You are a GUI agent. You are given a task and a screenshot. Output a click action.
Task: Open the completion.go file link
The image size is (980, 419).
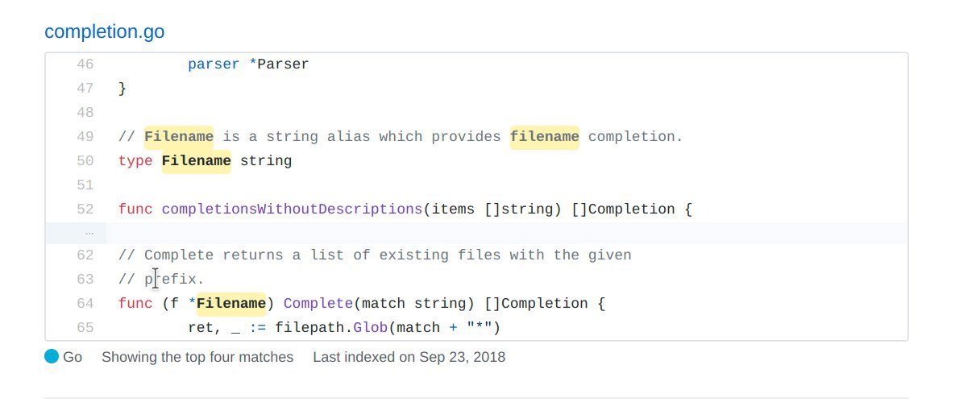pyautogui.click(x=104, y=31)
